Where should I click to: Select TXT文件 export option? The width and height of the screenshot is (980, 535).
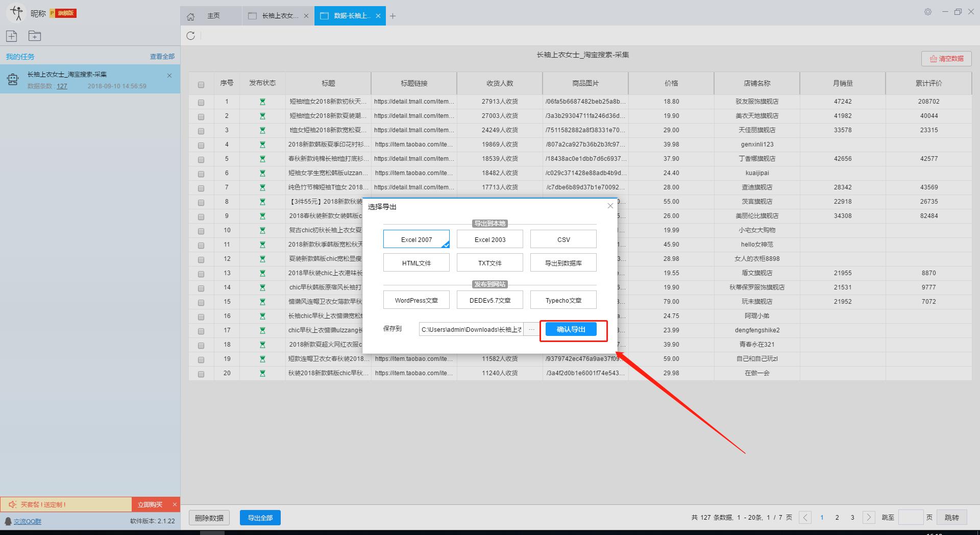(x=490, y=262)
